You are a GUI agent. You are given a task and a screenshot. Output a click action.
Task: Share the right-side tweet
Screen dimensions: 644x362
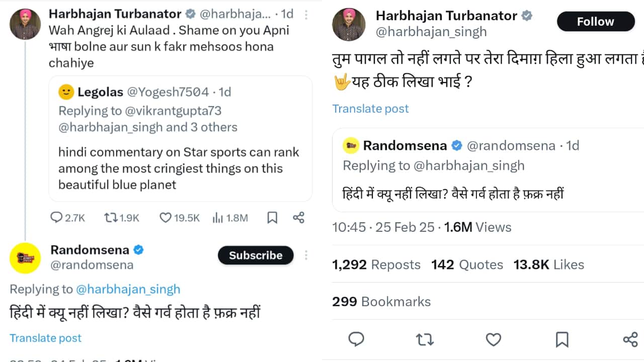pos(630,339)
